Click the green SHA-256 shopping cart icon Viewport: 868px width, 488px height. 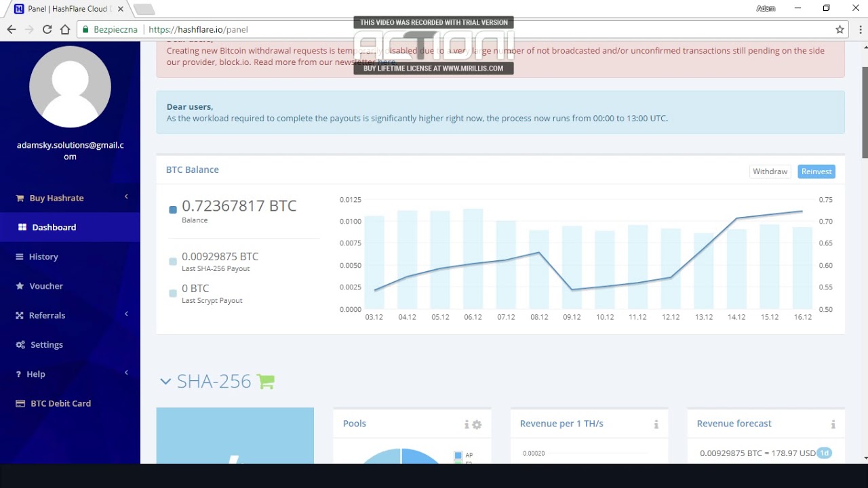[266, 382]
